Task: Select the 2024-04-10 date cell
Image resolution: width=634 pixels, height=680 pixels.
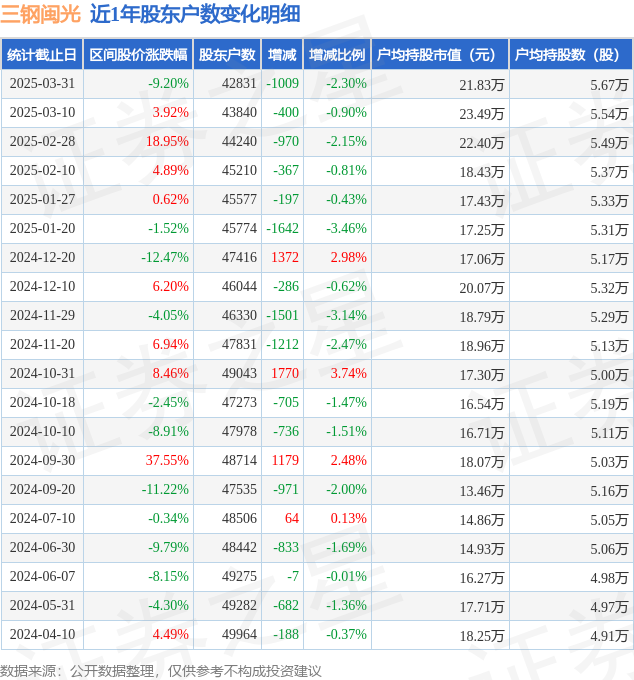Action: coord(42,634)
